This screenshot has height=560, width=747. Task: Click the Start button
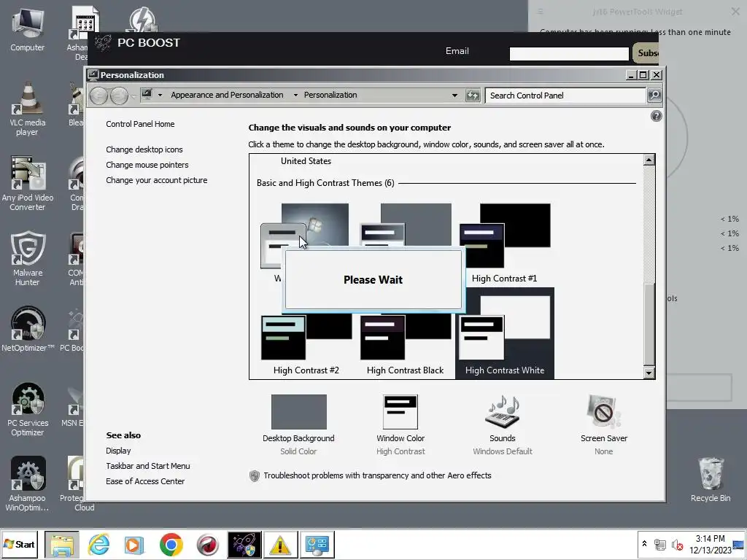(20, 544)
